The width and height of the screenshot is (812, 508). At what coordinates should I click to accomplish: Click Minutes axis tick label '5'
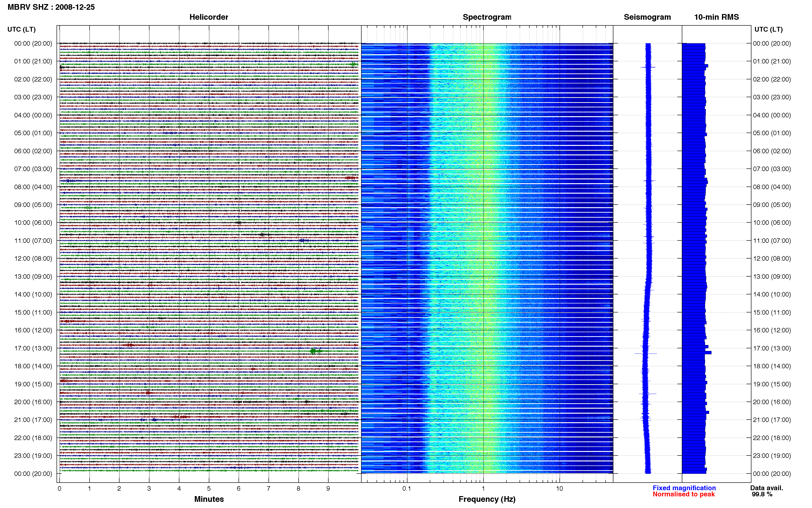click(209, 489)
